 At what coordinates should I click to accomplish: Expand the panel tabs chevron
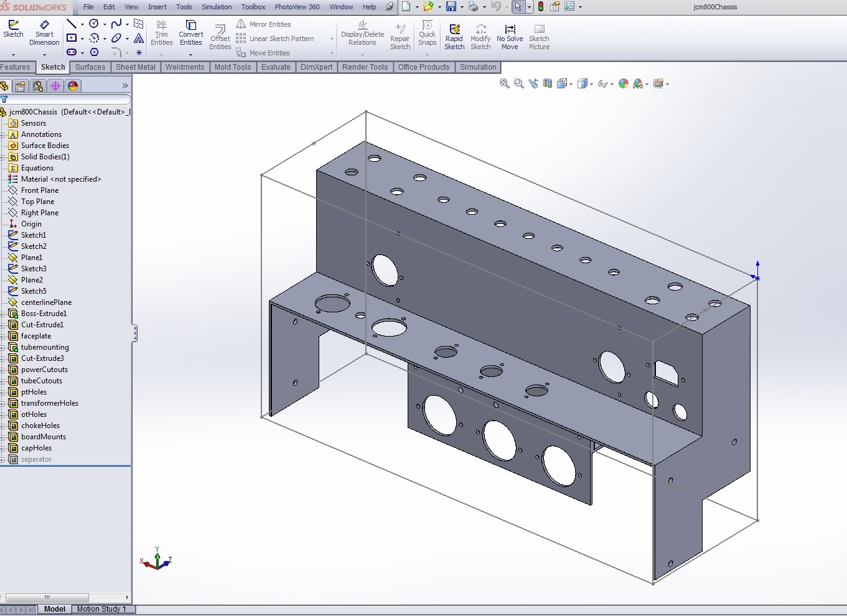(x=125, y=86)
